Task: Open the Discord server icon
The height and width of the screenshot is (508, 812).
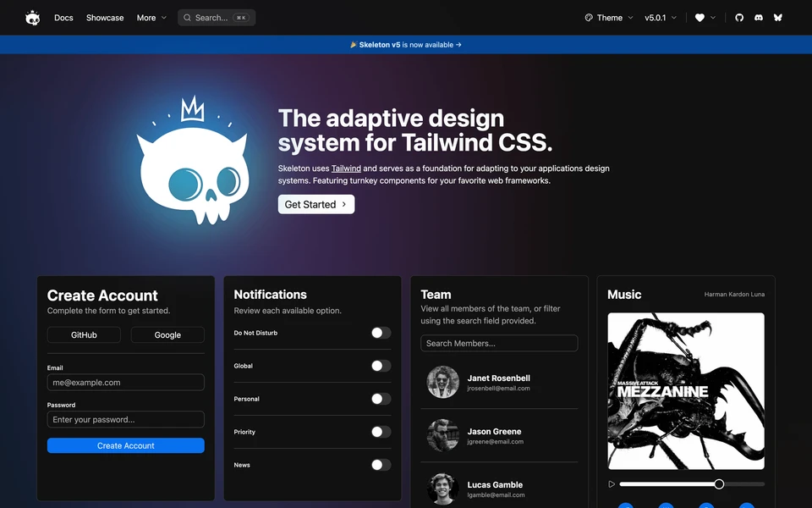Action: coord(759,18)
